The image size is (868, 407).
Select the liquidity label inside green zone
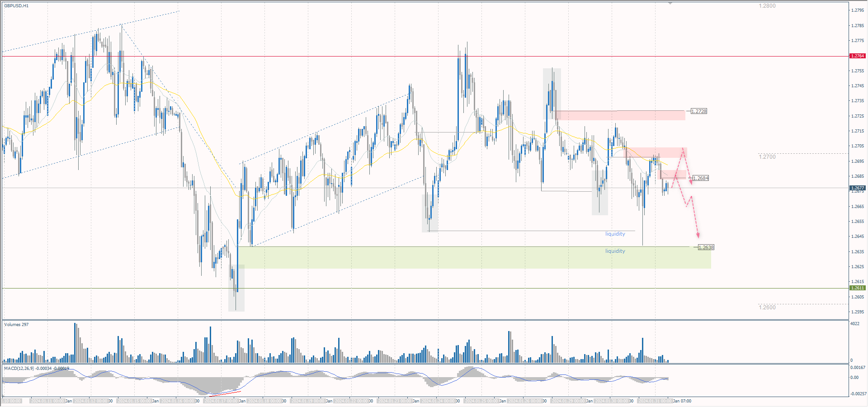[615, 251]
